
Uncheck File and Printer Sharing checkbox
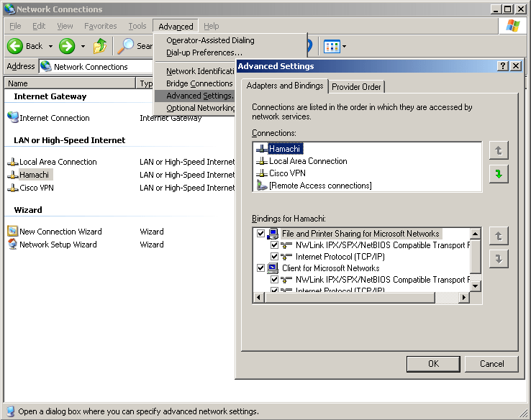click(x=260, y=234)
